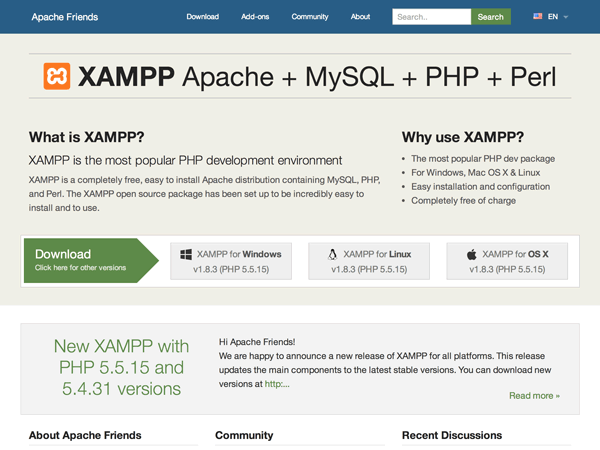The image size is (600, 450).
Task: Click the Why use XAMPP? heading
Action: (x=463, y=137)
